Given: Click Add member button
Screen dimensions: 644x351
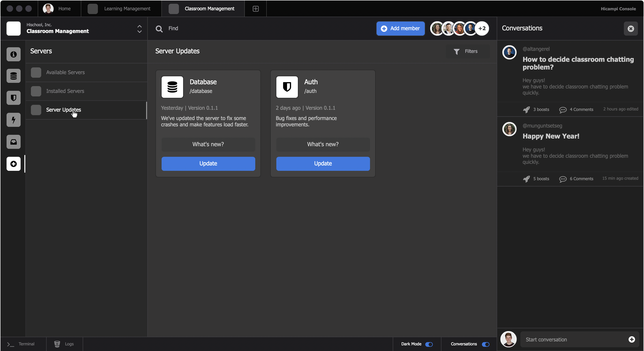Looking at the screenshot, I should coord(400,29).
